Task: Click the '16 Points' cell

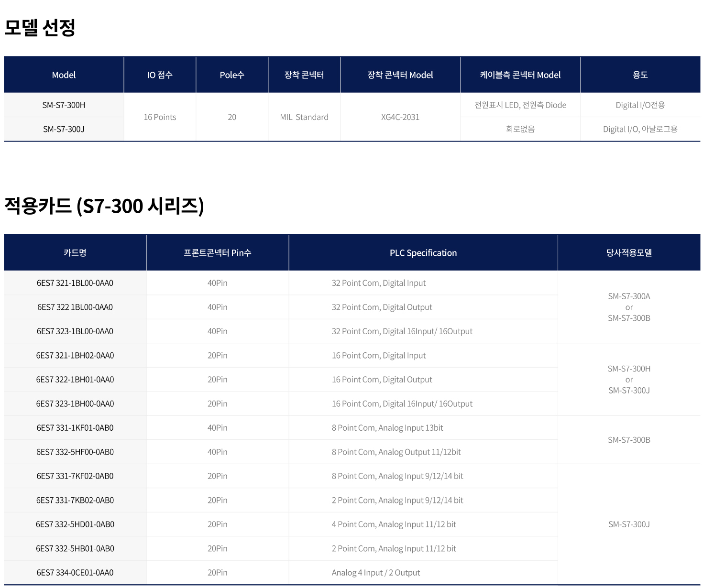Action: pos(160,117)
